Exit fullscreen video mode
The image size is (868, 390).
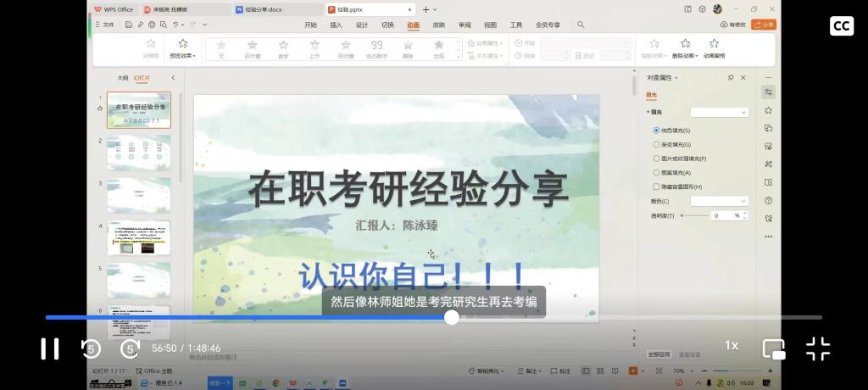(817, 348)
